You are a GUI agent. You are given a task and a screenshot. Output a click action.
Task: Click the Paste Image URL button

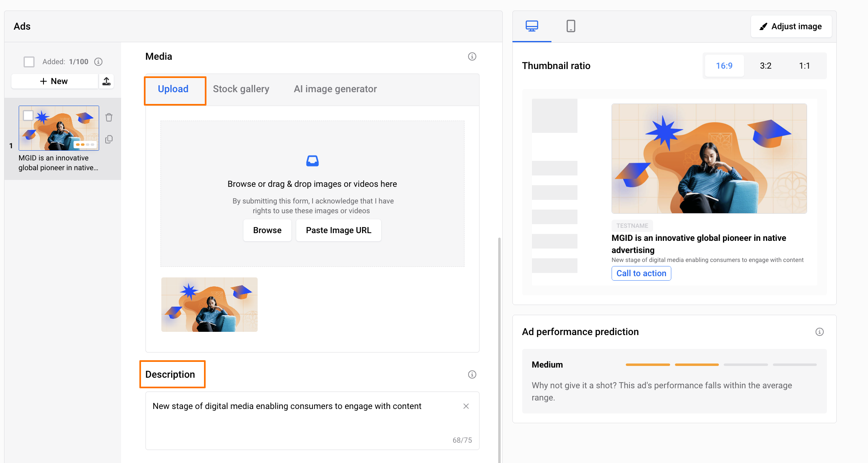tap(339, 230)
